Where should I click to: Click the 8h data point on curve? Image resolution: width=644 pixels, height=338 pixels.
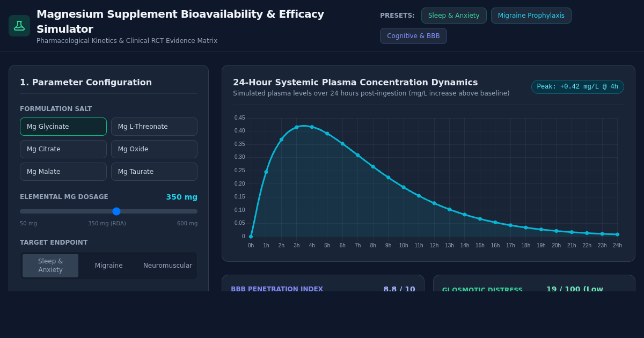[x=373, y=166]
